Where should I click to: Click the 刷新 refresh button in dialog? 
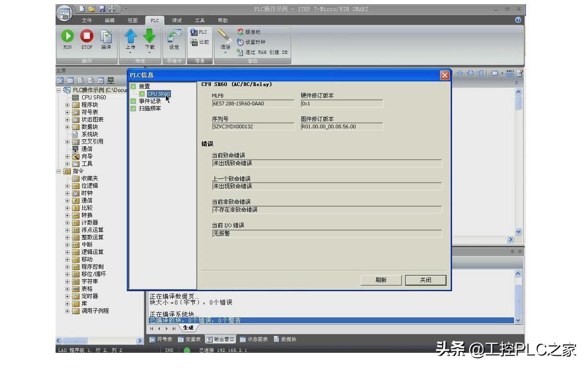(381, 280)
